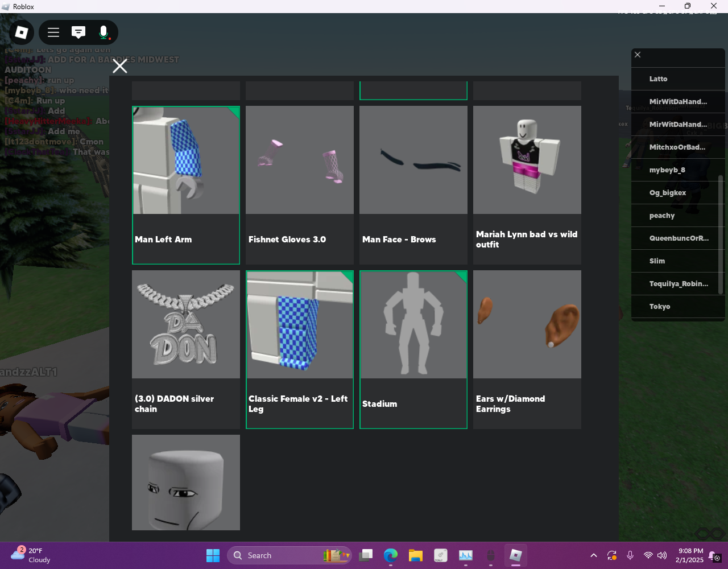
Task: Toggle the chat window icon
Action: 78,32
